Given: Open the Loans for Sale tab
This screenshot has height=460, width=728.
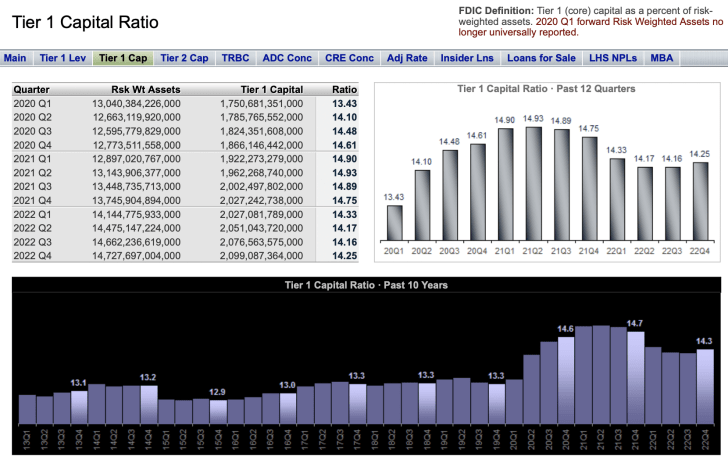Looking at the screenshot, I should (x=539, y=58).
